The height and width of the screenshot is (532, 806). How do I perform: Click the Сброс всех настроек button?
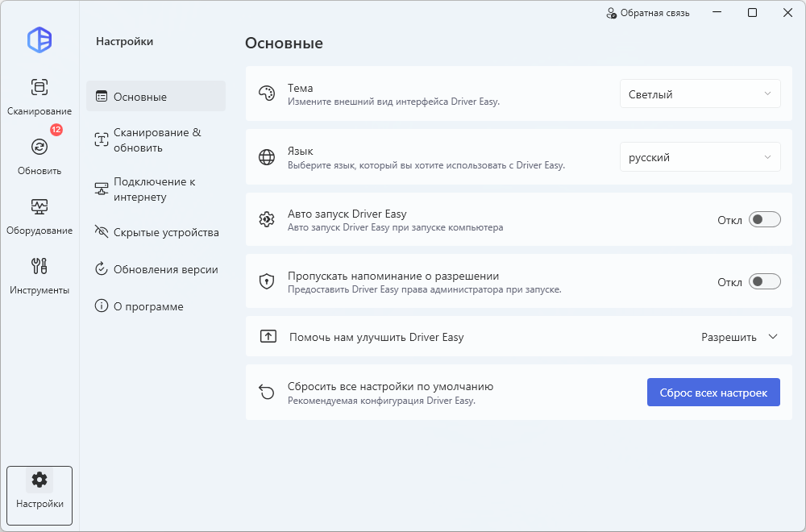point(713,393)
